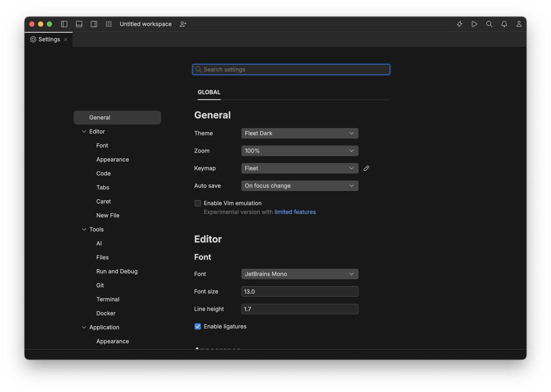Select Appearance under Application
The width and height of the screenshot is (551, 392).
[112, 342]
